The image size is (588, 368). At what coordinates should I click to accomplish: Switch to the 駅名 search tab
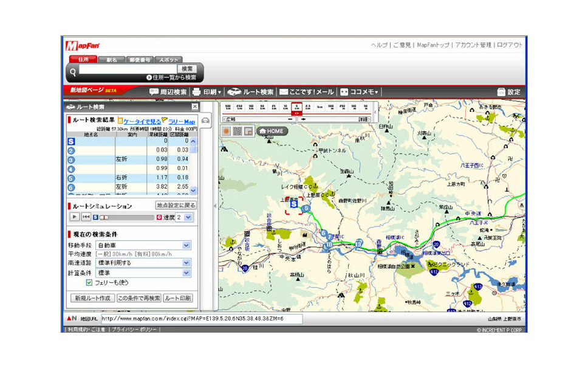click(x=112, y=60)
